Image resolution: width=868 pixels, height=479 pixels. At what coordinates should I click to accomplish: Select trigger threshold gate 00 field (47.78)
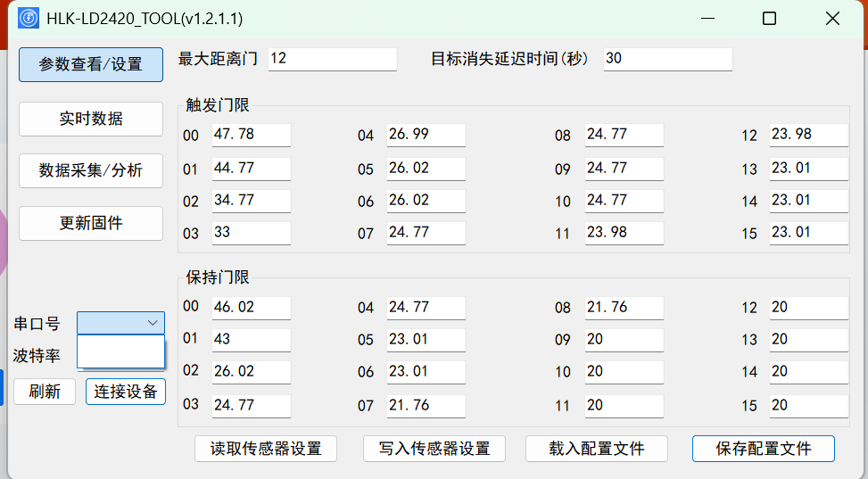[251, 135]
